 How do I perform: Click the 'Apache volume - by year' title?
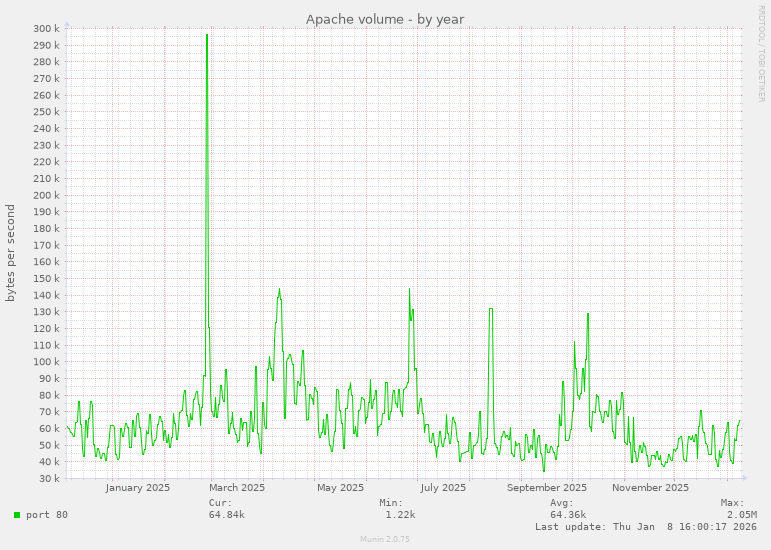click(385, 19)
